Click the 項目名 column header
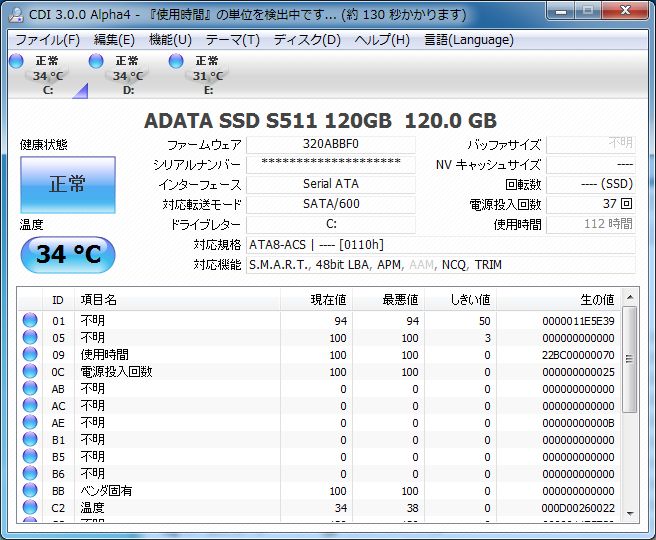656x540 pixels. pos(177,299)
